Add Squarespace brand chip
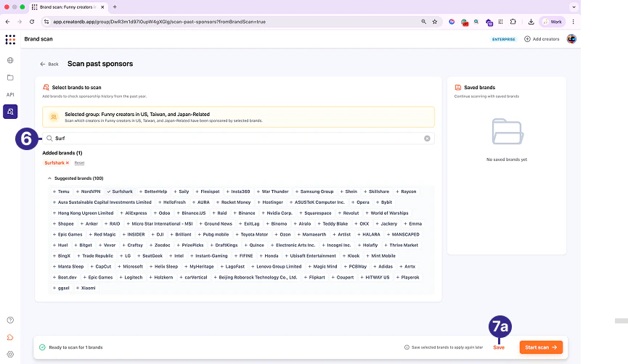This screenshot has height=364, width=628. [x=314, y=213]
